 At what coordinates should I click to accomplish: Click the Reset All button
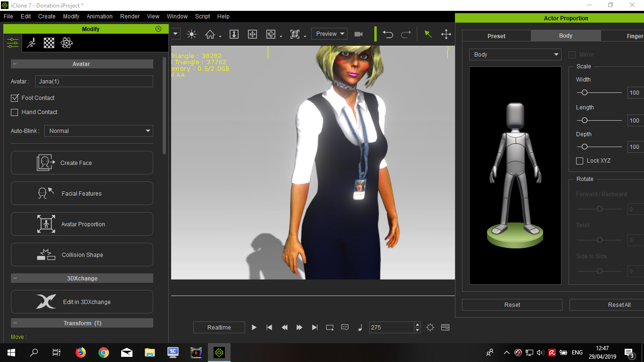point(607,305)
